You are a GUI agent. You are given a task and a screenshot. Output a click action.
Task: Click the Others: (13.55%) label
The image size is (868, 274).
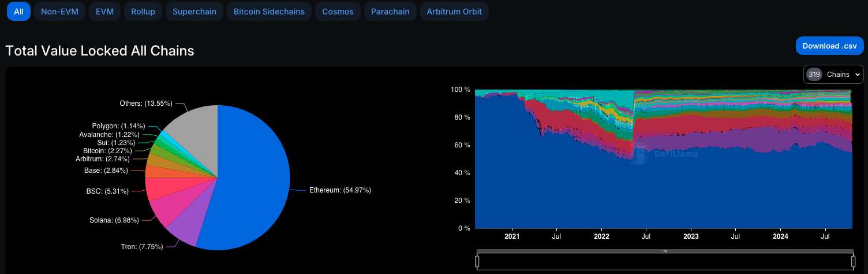coord(147,103)
